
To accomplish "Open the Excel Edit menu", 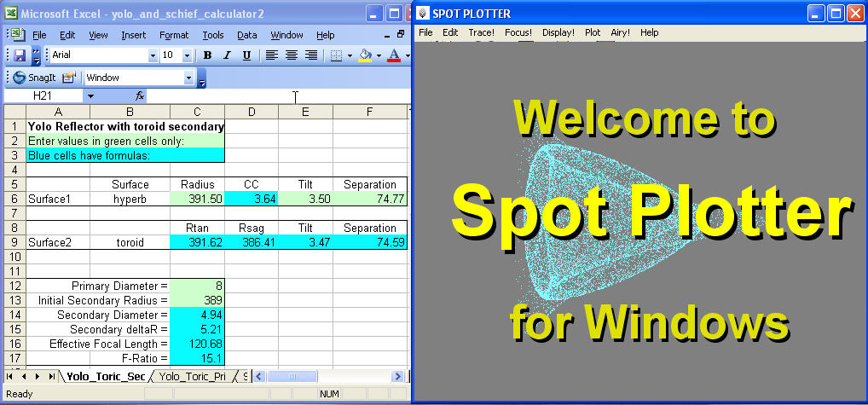I will pos(67,35).
